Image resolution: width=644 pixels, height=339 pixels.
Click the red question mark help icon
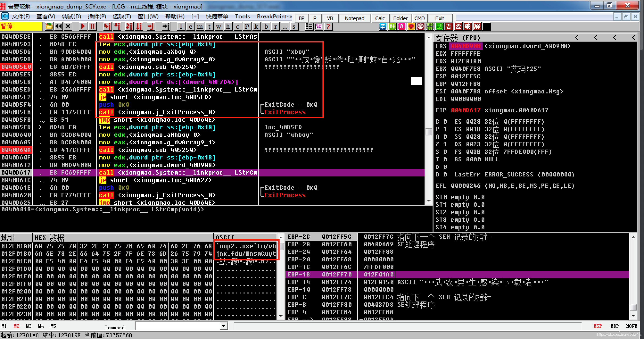pyautogui.click(x=328, y=26)
